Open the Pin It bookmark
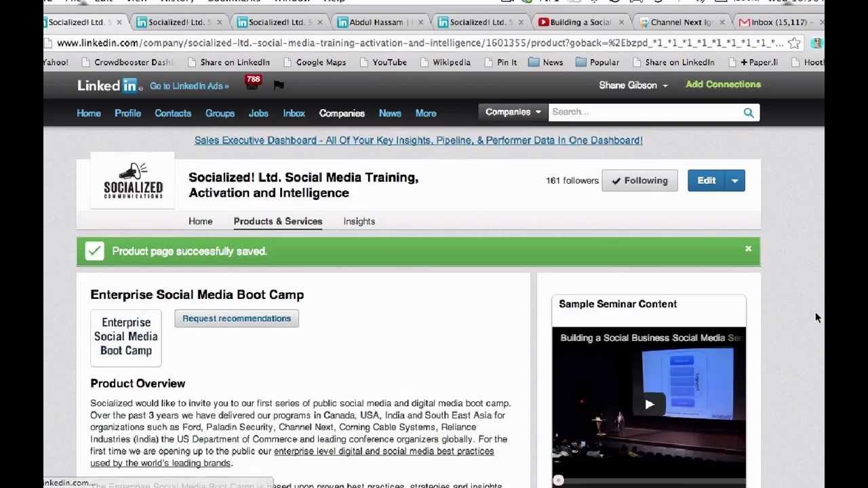868x488 pixels. point(500,62)
